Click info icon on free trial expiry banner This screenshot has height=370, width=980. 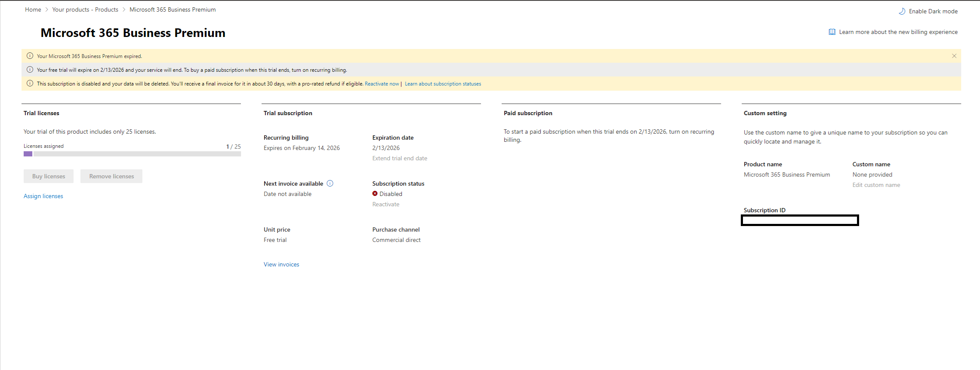click(x=30, y=70)
